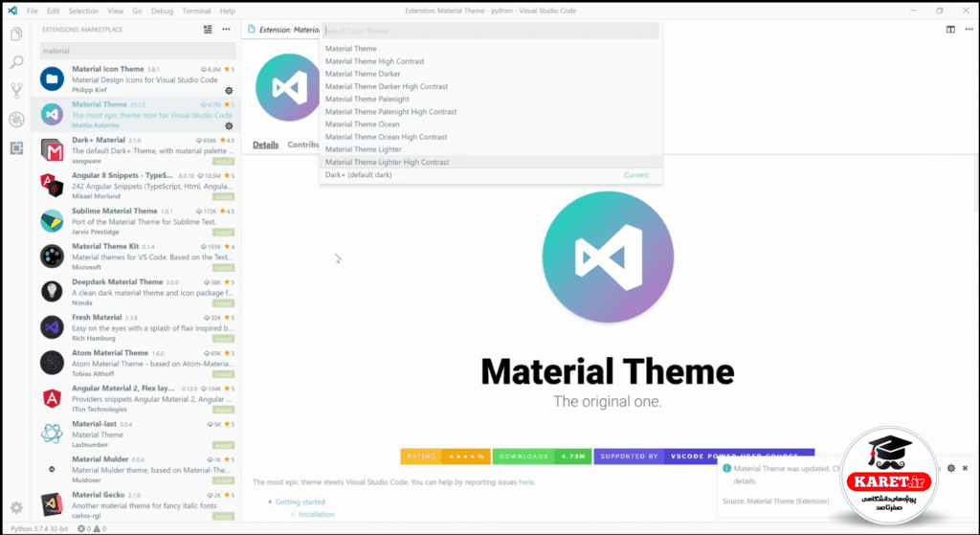Clear extensions search results icon
The image size is (980, 535).
pyautogui.click(x=208, y=30)
